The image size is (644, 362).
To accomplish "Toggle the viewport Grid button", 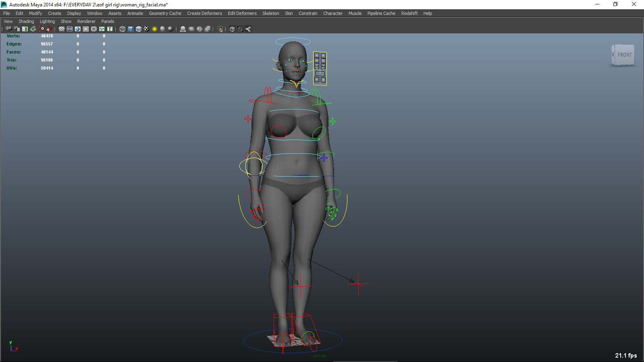I will pyautogui.click(x=62, y=29).
